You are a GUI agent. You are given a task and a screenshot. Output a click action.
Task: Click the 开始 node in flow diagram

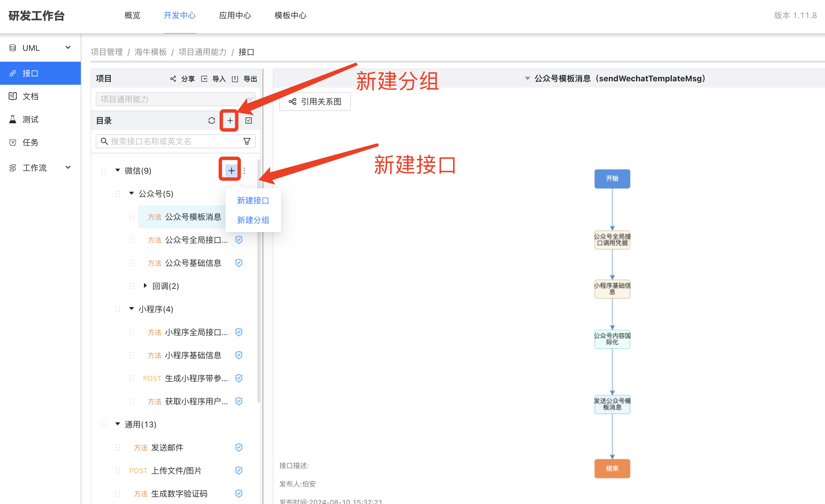coord(612,179)
